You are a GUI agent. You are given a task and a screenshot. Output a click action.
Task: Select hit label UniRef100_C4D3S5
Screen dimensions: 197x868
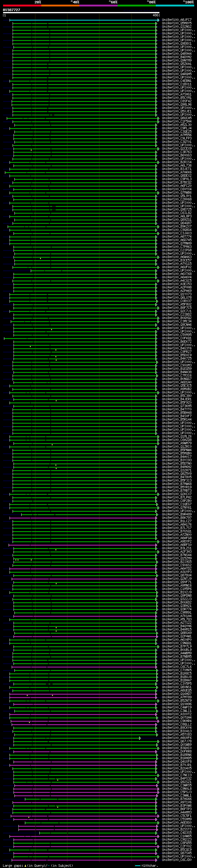177,833
